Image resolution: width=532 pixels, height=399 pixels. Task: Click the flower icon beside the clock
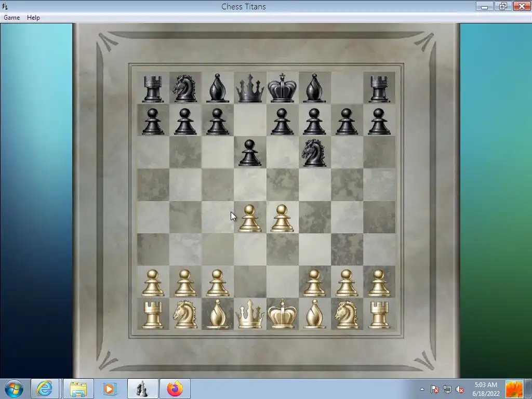tap(514, 389)
